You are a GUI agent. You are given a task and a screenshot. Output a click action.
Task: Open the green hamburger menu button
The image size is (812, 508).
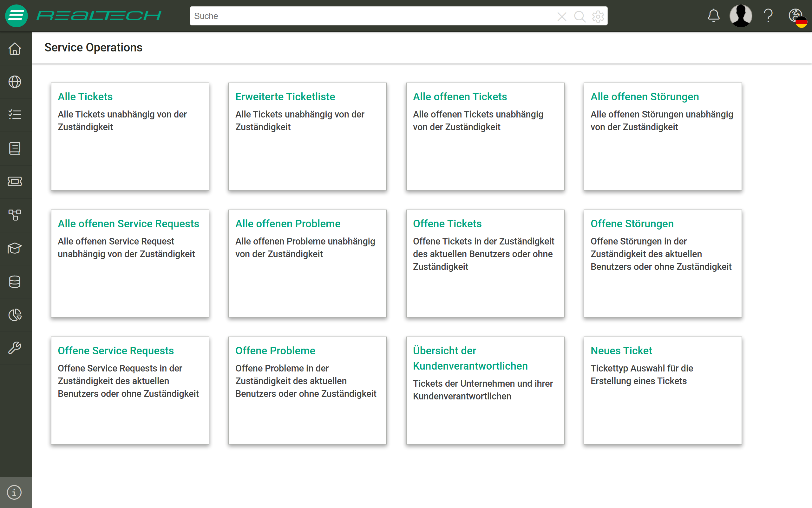click(x=16, y=16)
